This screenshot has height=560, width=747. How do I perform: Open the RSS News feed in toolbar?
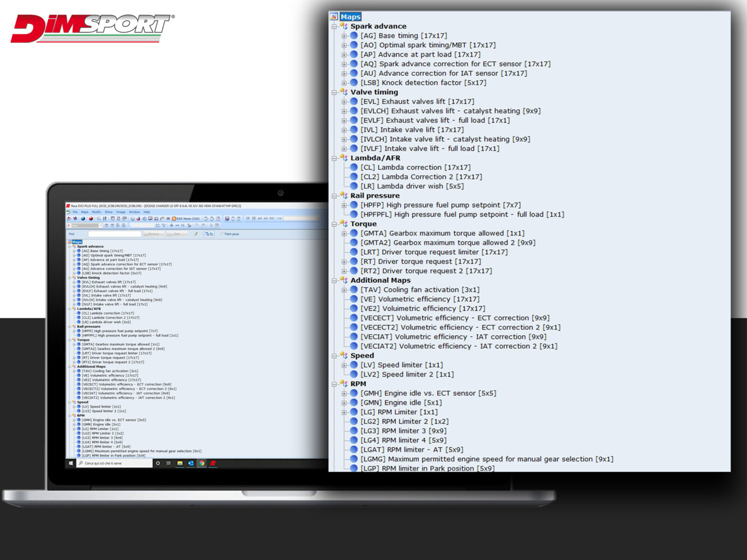[x=186, y=218]
